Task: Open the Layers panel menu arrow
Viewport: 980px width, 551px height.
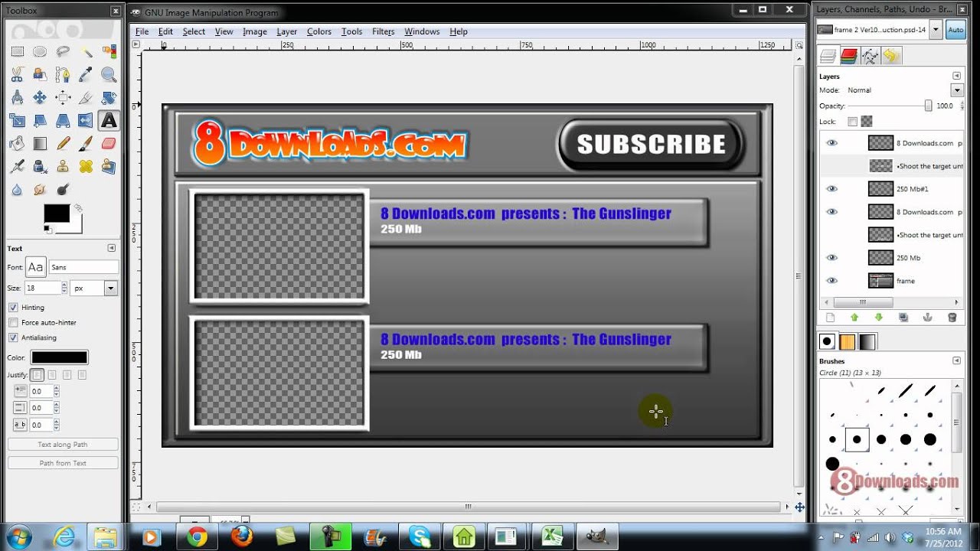Action: pyautogui.click(x=956, y=76)
